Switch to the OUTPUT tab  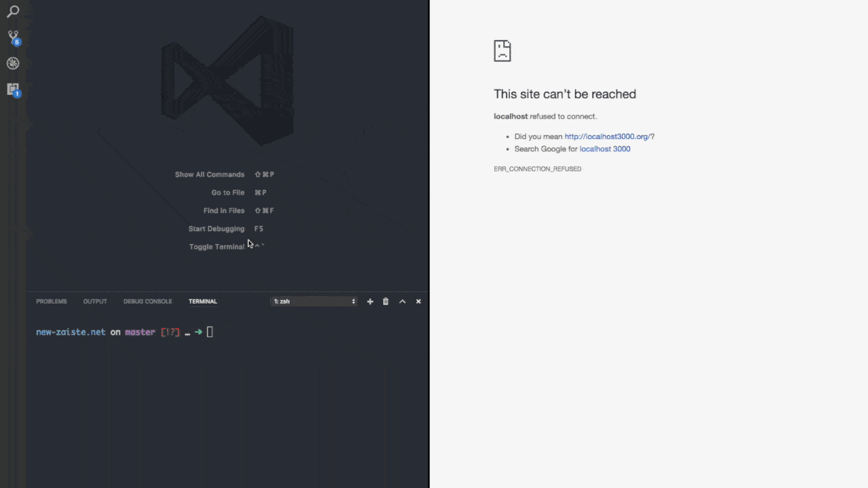click(x=95, y=302)
